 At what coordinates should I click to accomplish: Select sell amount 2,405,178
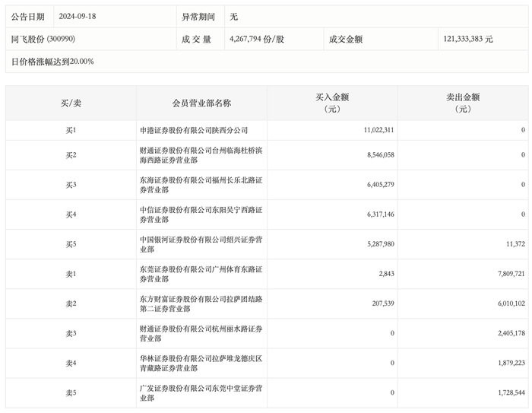point(511,334)
